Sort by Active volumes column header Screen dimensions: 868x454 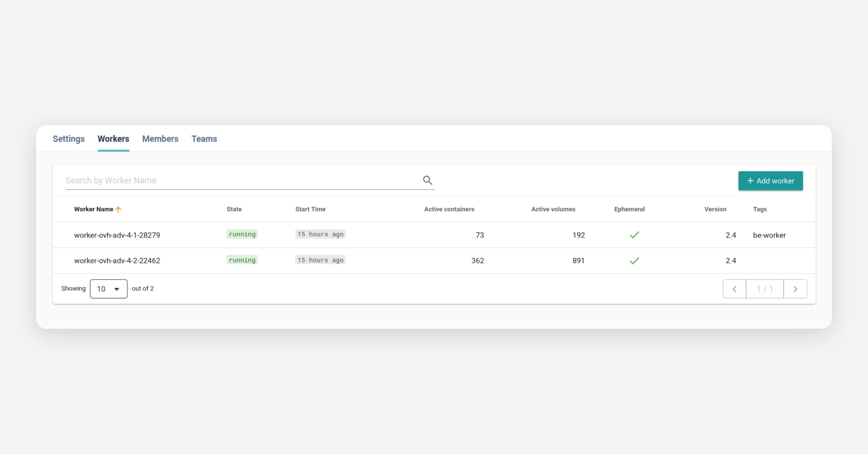click(553, 209)
